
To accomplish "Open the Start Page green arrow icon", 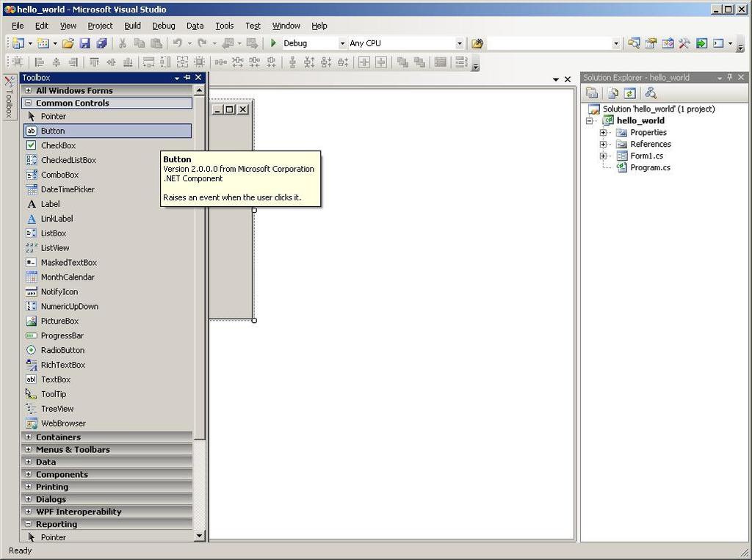I will coord(701,43).
